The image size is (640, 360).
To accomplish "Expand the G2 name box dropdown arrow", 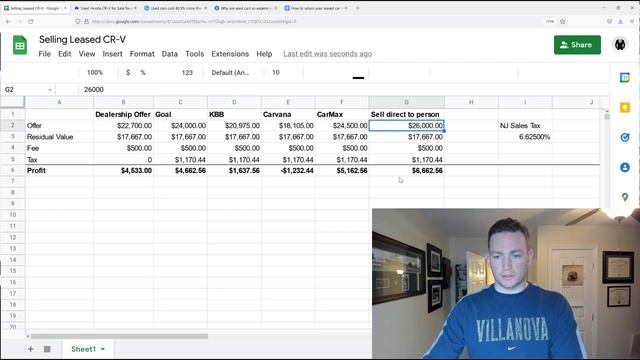I will coord(50,90).
